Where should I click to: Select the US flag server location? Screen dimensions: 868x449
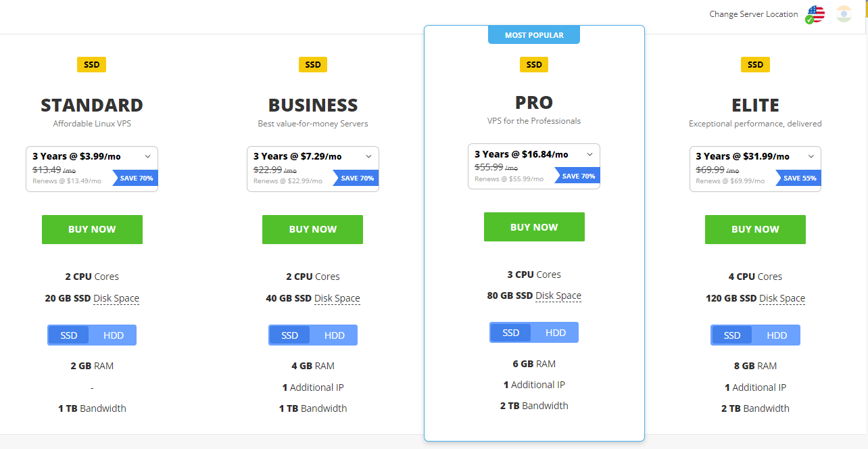pyautogui.click(x=816, y=14)
